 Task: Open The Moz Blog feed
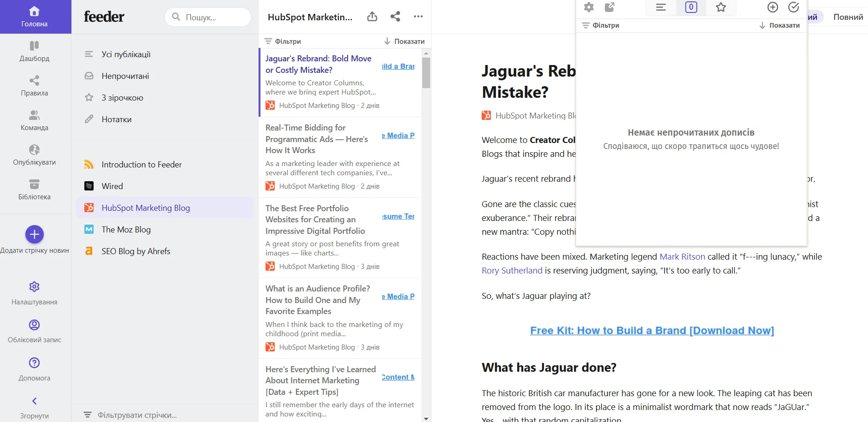(165, 230)
